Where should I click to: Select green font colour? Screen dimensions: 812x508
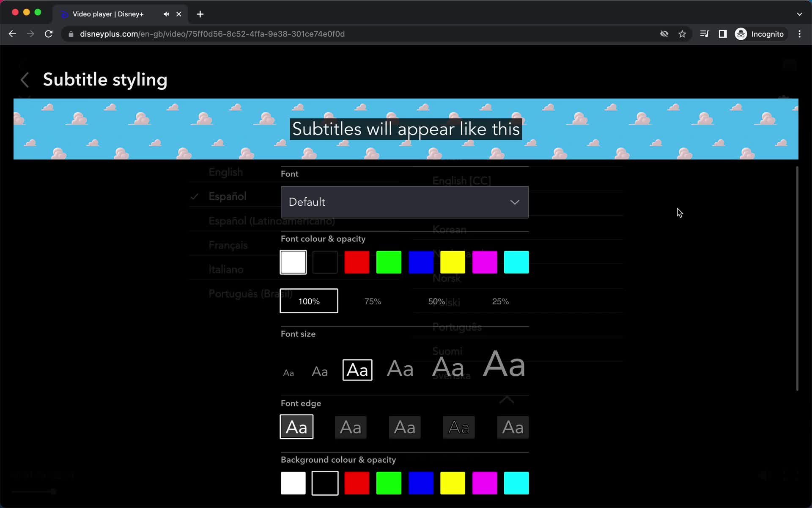coord(389,262)
